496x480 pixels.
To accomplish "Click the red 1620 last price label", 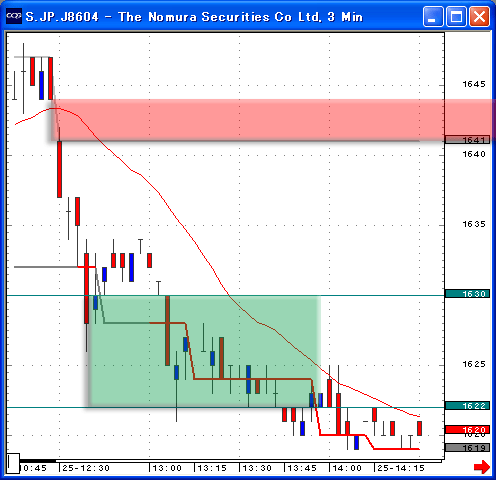I will pos(467,430).
